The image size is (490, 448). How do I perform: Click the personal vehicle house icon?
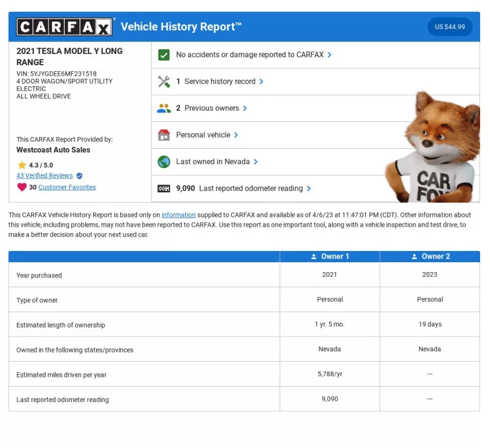tap(164, 135)
